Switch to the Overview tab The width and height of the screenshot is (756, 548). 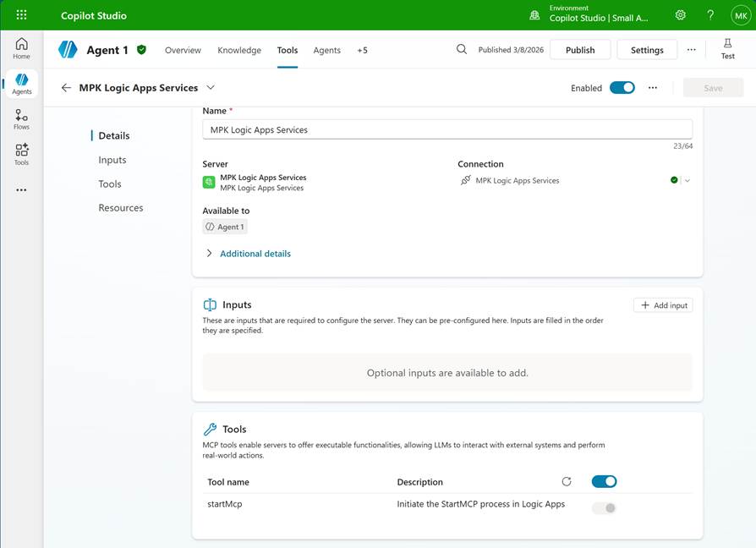183,50
